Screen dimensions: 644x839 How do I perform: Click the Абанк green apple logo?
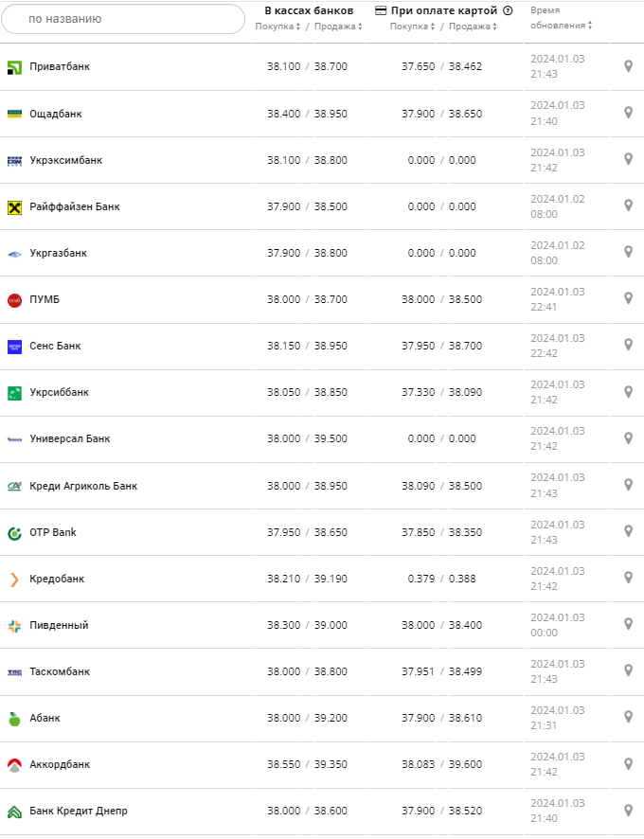[x=14, y=719]
